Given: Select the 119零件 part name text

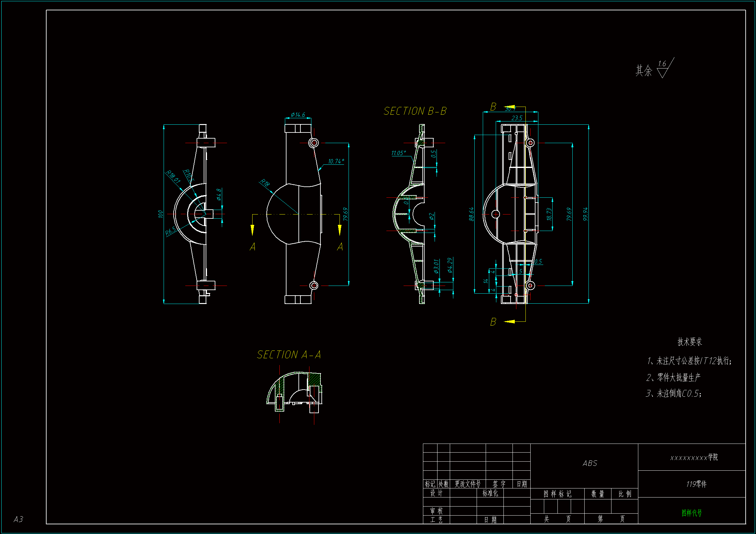Looking at the screenshot, I should 696,484.
